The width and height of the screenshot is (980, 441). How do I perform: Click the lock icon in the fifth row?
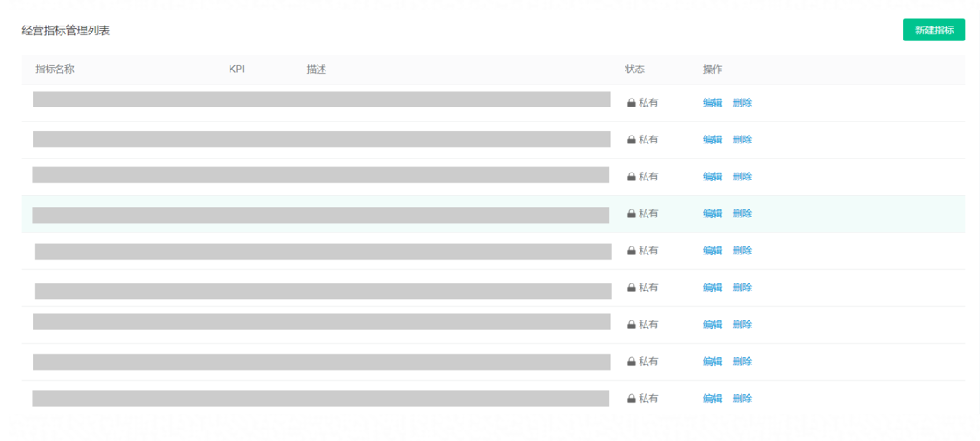[x=632, y=251]
